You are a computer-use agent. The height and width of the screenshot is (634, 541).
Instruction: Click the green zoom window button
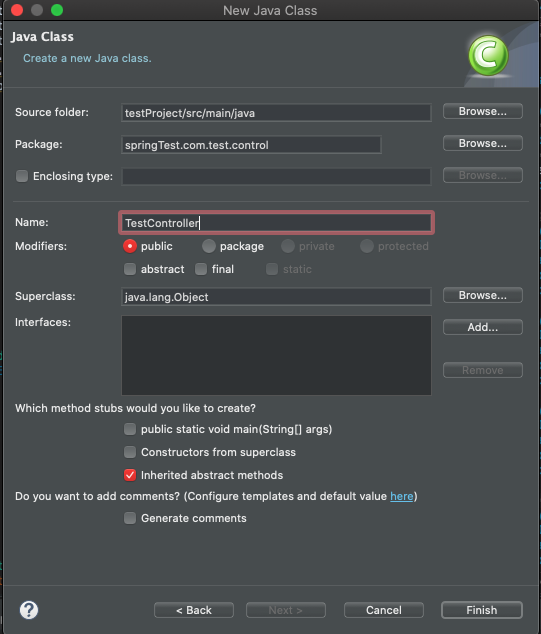click(x=57, y=10)
